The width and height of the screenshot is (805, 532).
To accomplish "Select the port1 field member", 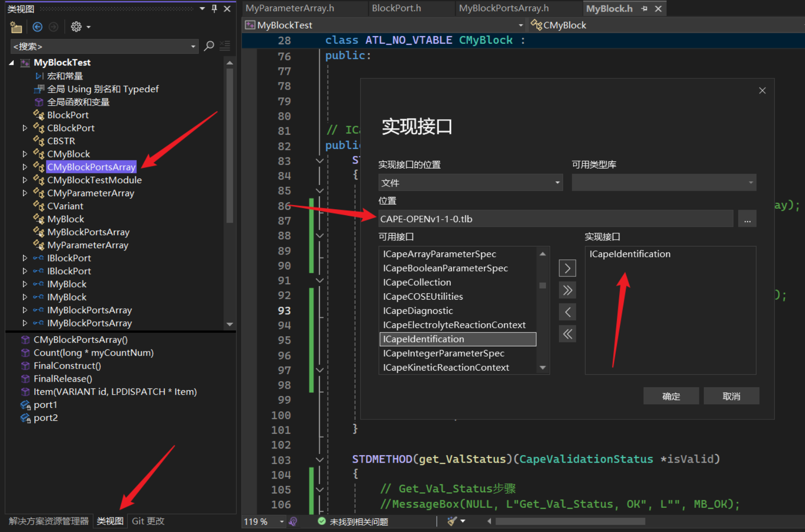I will point(45,405).
